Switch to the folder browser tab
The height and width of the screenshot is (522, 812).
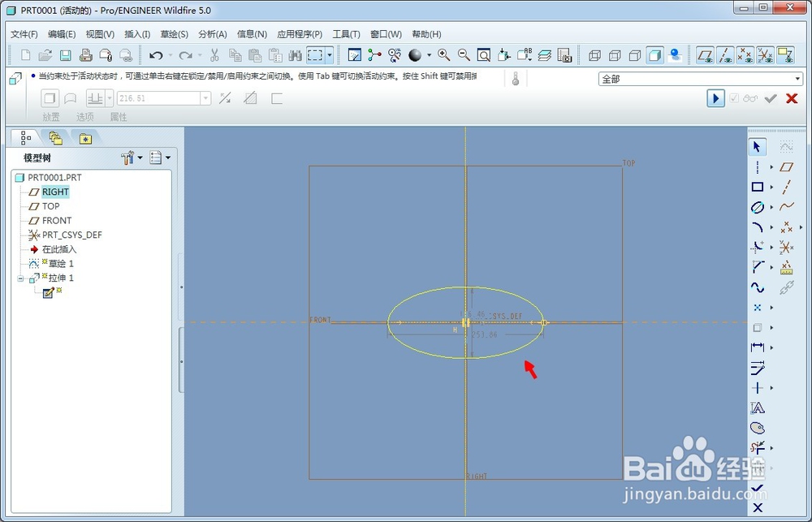pos(55,138)
